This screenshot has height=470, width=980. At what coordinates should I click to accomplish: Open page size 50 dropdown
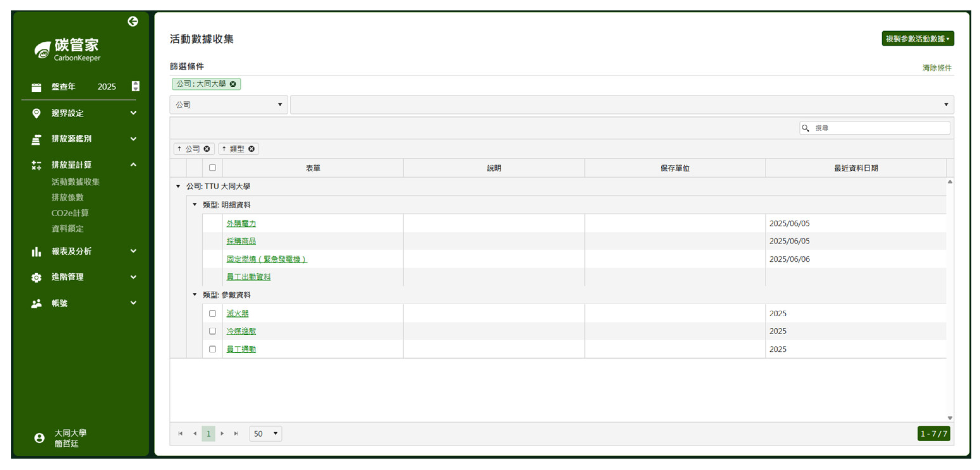[266, 433]
